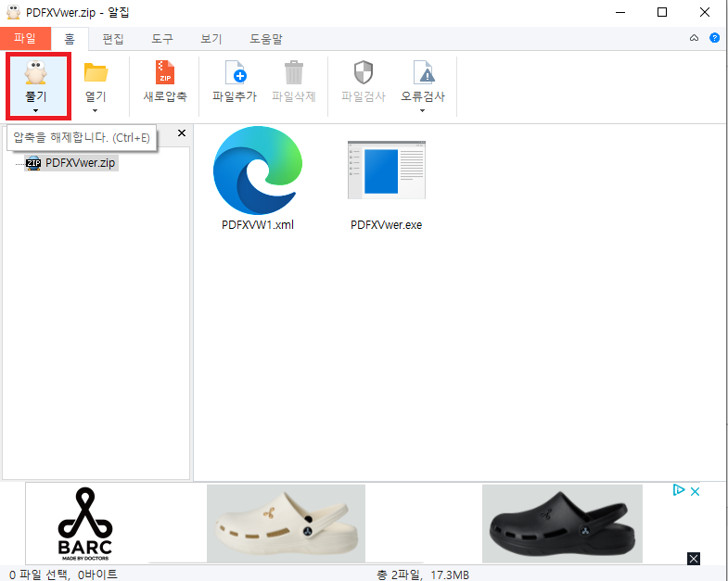Open the 도움말 tab

[x=266, y=39]
